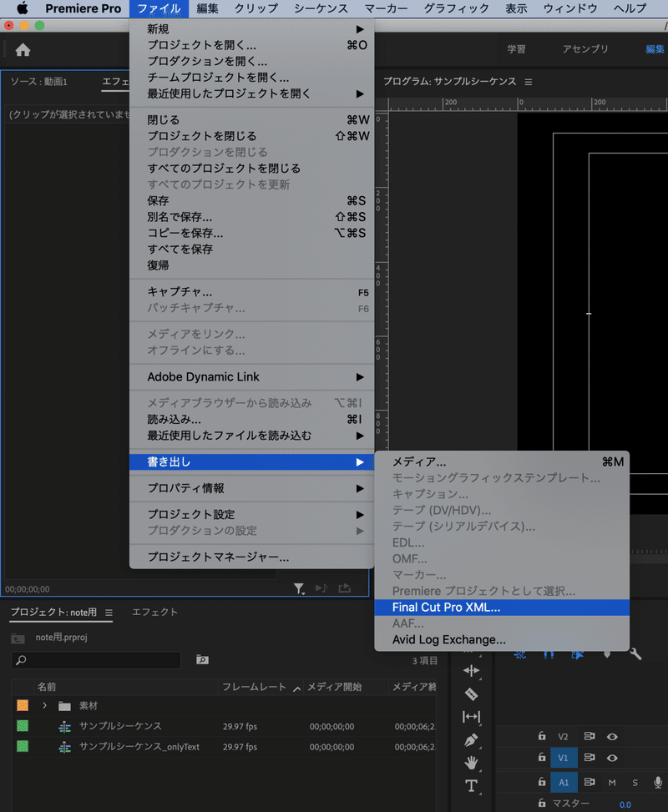Click the マスター volume value 0.0
The height and width of the screenshot is (812, 668).
[625, 804]
